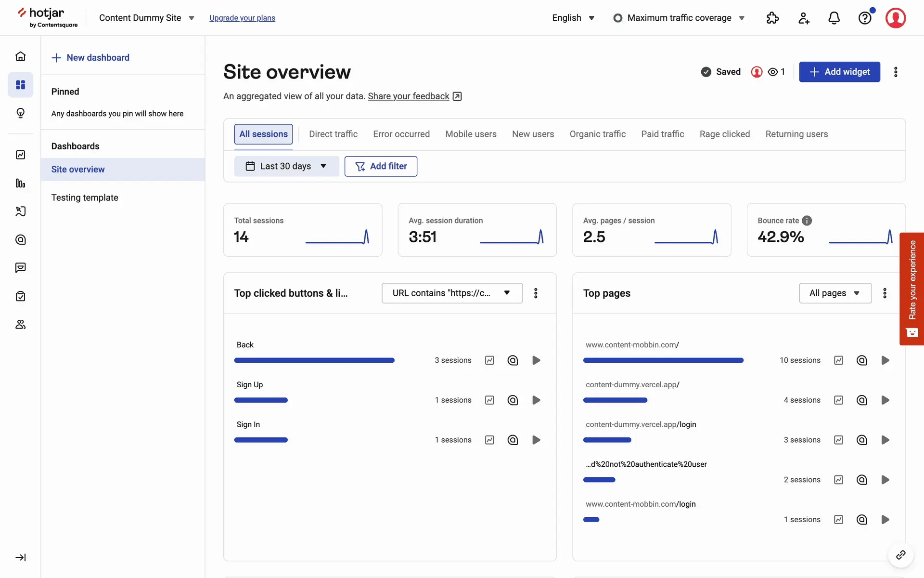Click the notifications bell icon
This screenshot has height=578, width=924.
click(834, 18)
